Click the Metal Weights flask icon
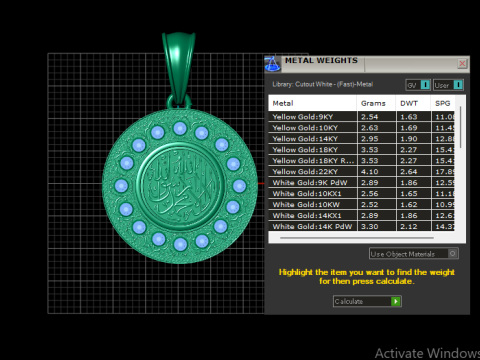The width and height of the screenshot is (480, 360). (273, 64)
